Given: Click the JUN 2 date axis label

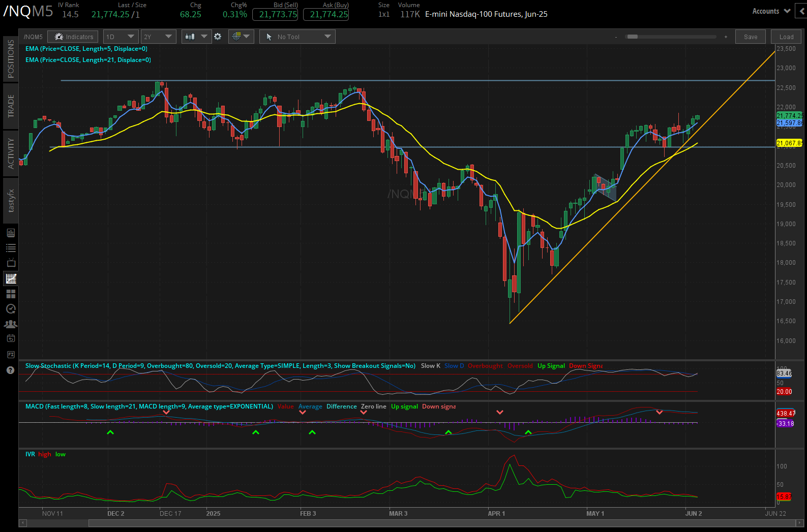Looking at the screenshot, I should click(x=693, y=514).
